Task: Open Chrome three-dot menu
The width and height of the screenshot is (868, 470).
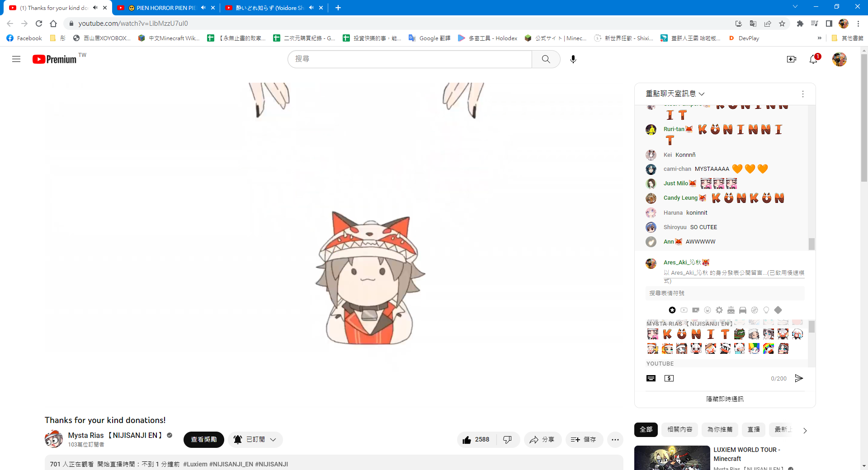Action: 858,23
